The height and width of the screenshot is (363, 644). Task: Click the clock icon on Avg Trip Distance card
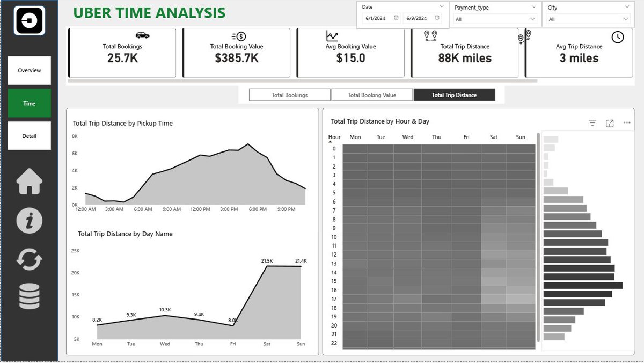(x=618, y=37)
